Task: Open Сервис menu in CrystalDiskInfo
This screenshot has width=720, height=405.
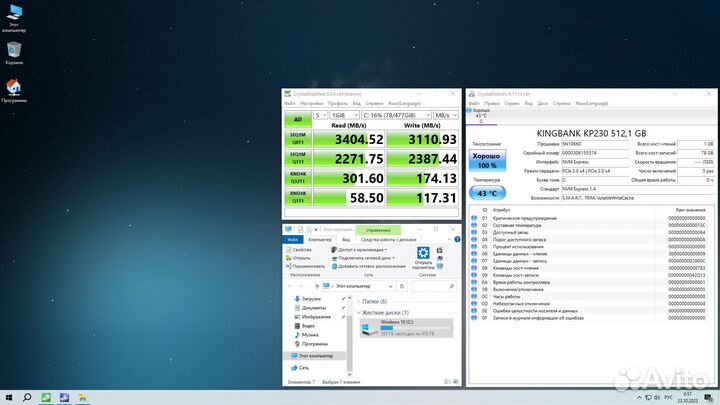Action: (512, 104)
